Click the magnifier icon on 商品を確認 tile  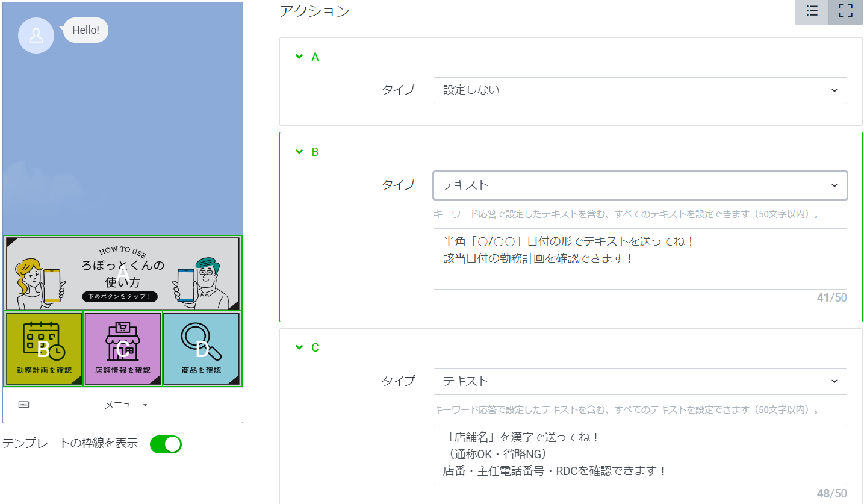click(x=201, y=341)
